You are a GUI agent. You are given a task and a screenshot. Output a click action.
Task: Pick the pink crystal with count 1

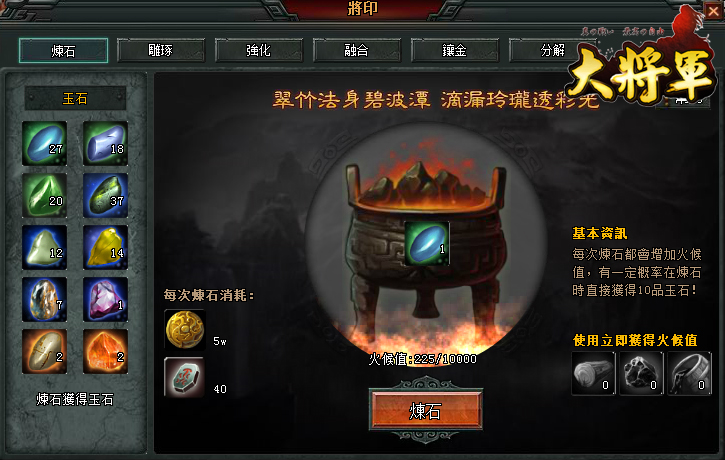coord(105,300)
